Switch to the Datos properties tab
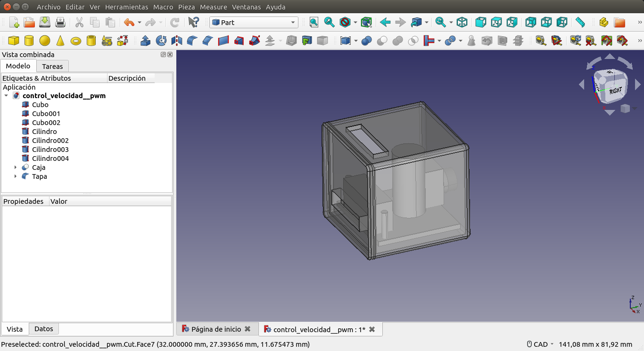Image resolution: width=644 pixels, height=351 pixels. (44, 329)
